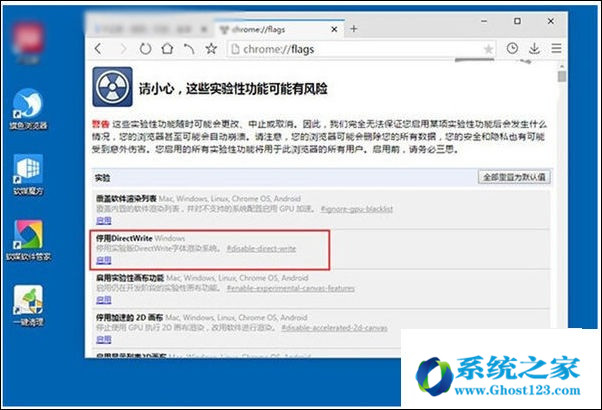Open the #disable-accelerated-2d-canvas link
Screen dimensions: 602x410
point(334,328)
